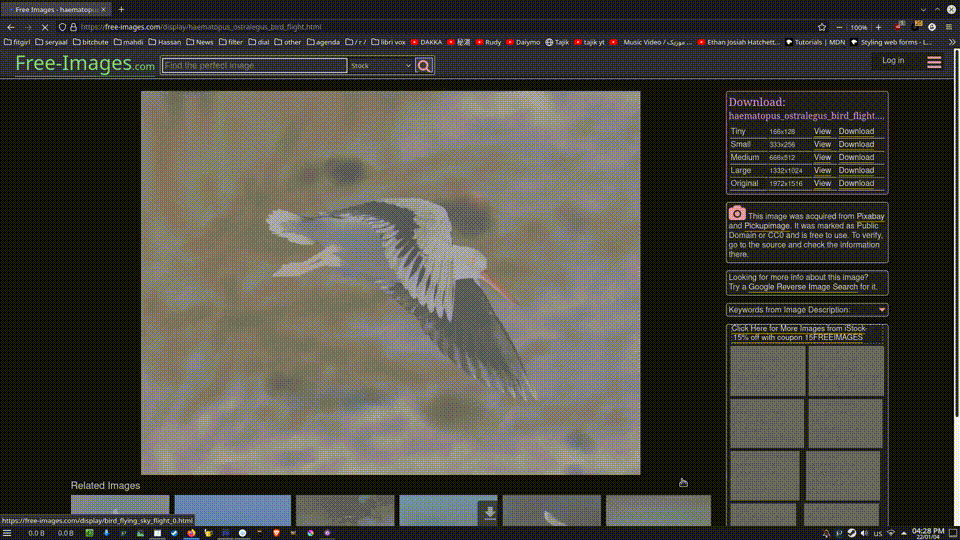The height and width of the screenshot is (540, 960).
Task: Open the agenda bookmark folder
Action: point(323,42)
